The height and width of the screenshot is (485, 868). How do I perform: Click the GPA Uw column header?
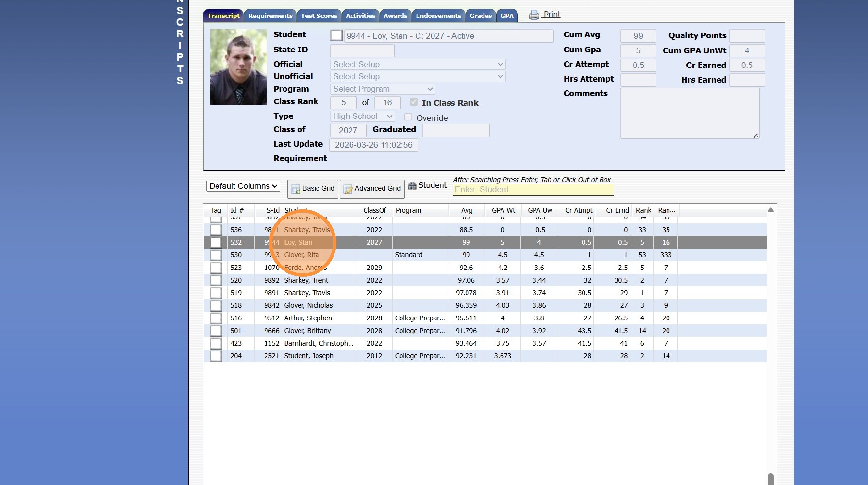540,210
